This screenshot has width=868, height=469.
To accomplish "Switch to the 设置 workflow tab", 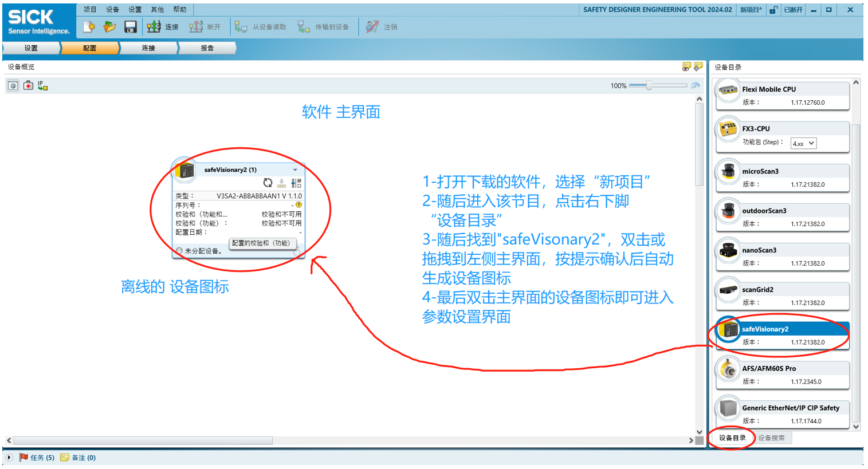I will (x=31, y=48).
